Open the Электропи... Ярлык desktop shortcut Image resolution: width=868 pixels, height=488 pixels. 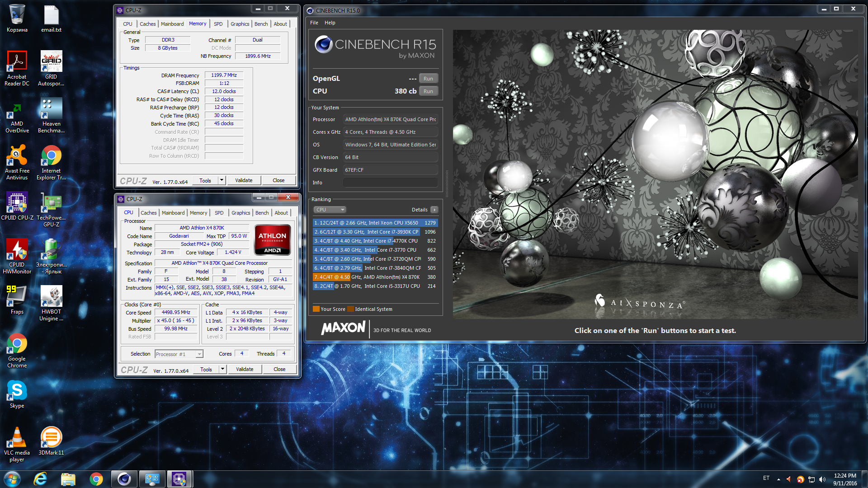[x=51, y=257]
